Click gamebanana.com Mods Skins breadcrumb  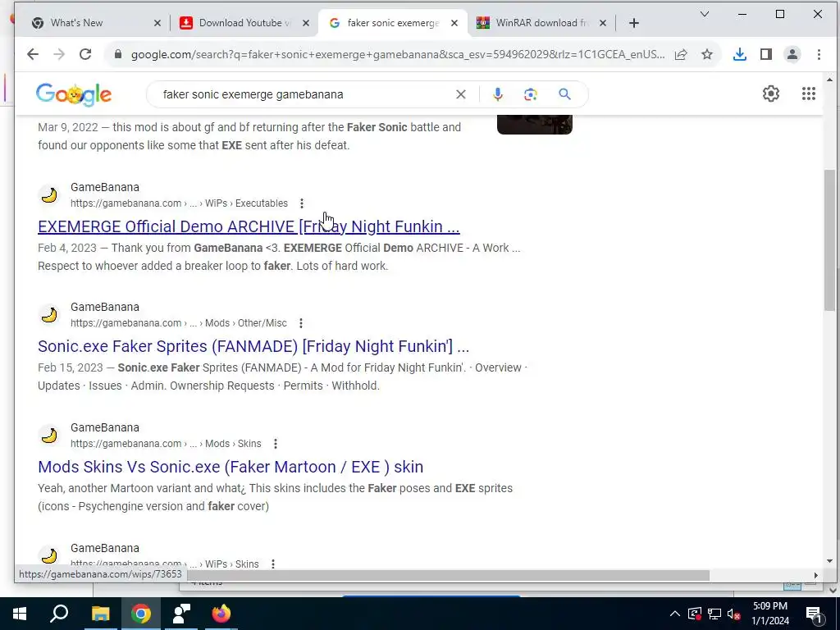pyautogui.click(x=166, y=444)
